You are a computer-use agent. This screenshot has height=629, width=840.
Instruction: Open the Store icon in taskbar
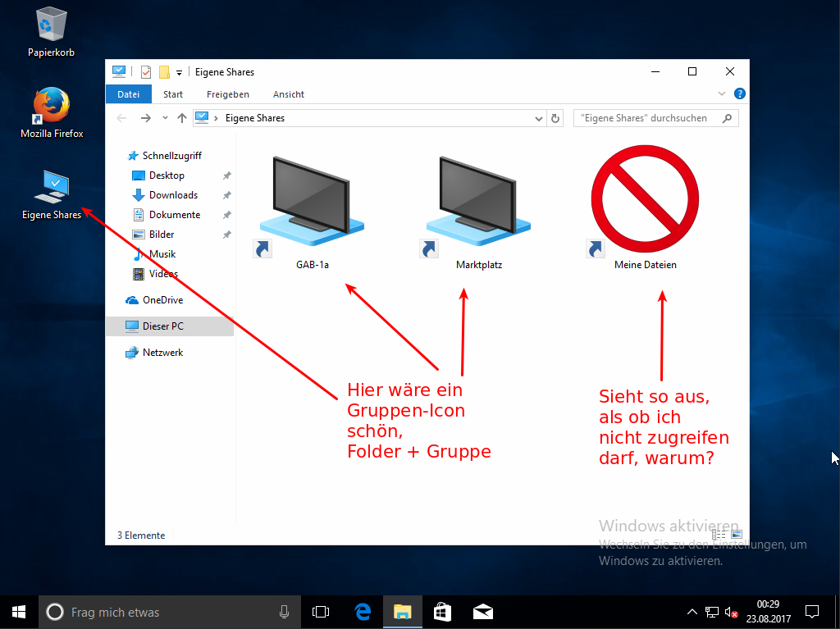click(442, 612)
